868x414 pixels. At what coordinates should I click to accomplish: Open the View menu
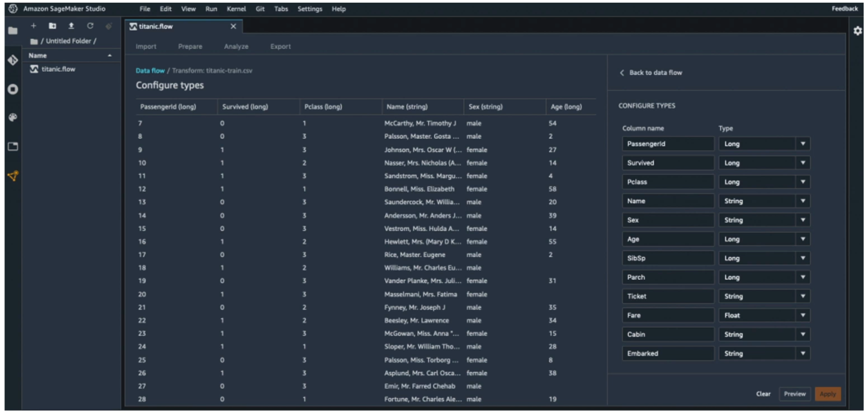click(x=188, y=9)
